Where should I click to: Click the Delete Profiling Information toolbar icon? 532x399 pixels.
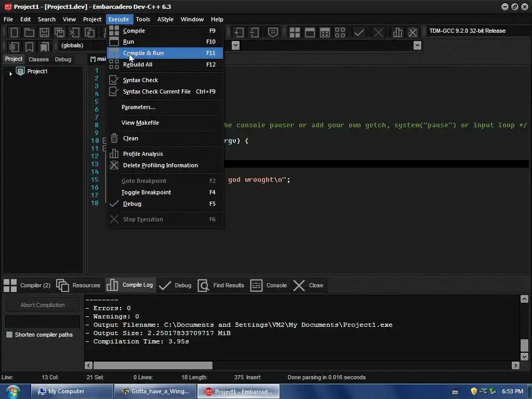(413, 33)
